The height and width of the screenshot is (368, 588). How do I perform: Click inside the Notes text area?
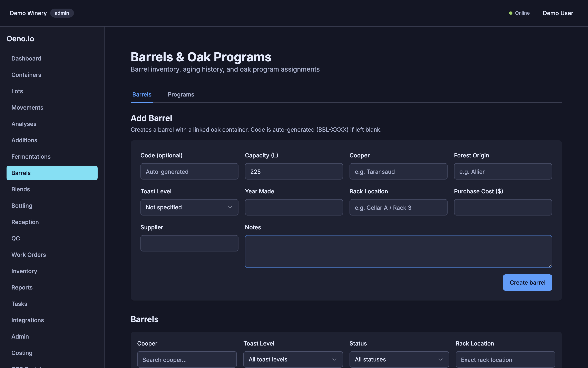[399, 251]
